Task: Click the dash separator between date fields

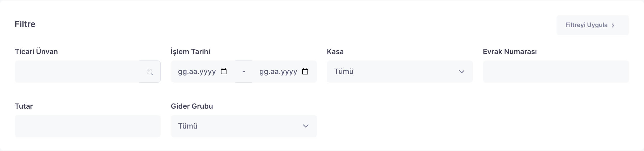Action: pos(244,72)
